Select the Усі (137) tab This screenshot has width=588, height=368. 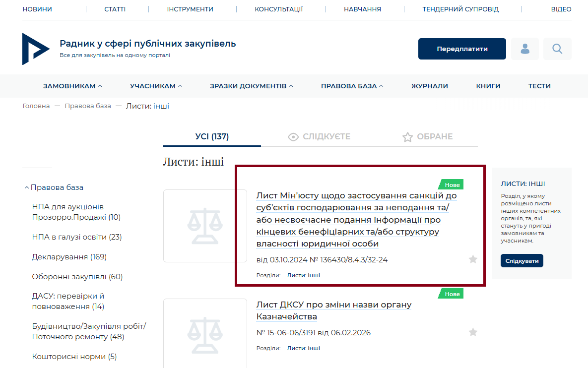click(212, 137)
